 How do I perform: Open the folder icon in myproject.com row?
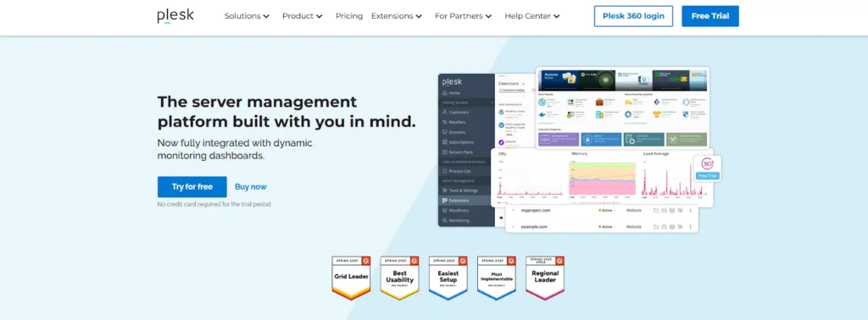pos(656,211)
